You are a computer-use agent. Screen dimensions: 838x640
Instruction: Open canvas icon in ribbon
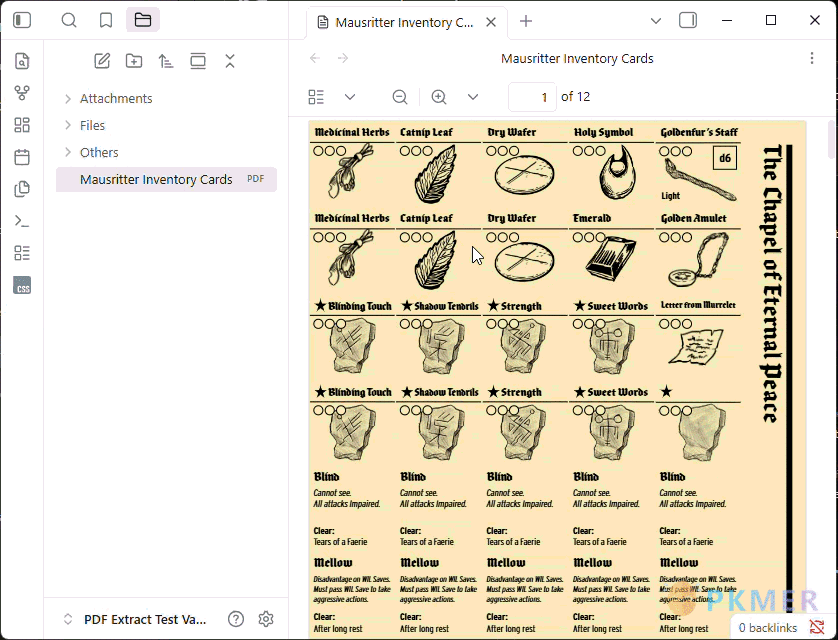coord(22,125)
